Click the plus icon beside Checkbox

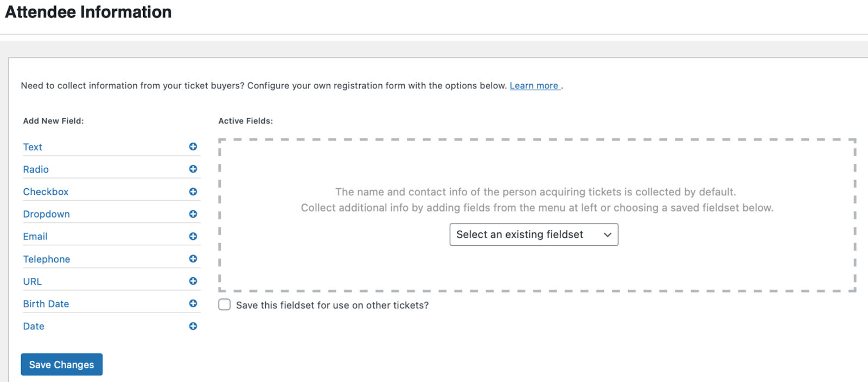click(x=193, y=192)
